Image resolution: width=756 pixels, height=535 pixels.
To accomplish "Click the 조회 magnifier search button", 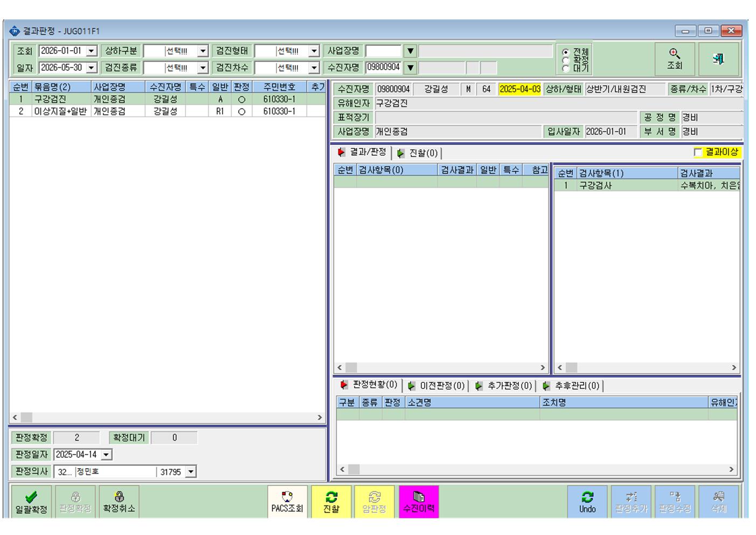I will 675,59.
